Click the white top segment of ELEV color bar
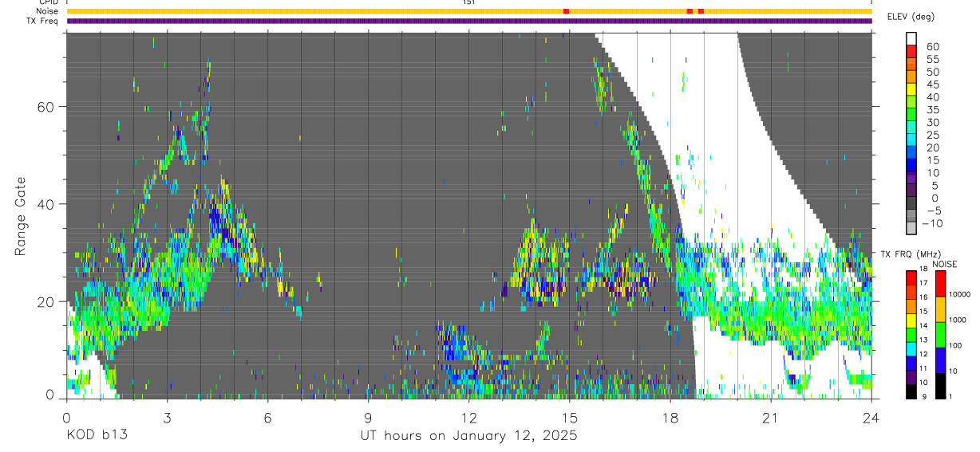Image resolution: width=980 pixels, height=452 pixels. 911,38
